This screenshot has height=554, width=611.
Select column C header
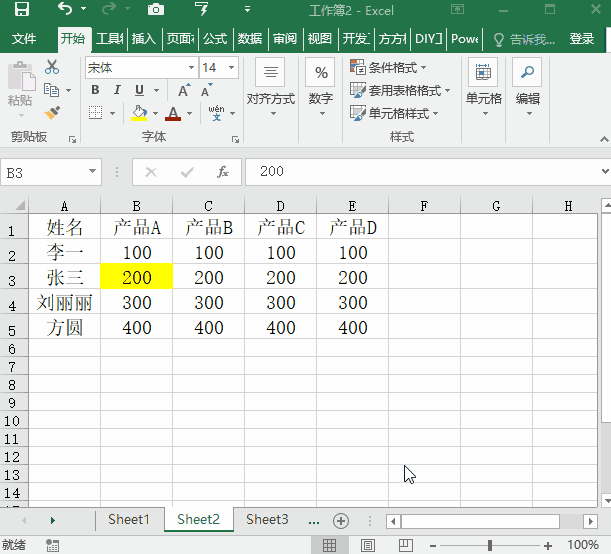(x=208, y=205)
